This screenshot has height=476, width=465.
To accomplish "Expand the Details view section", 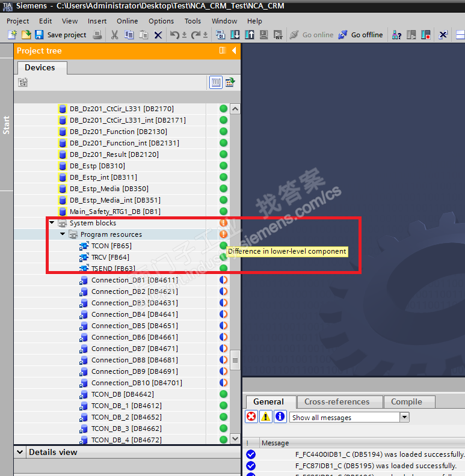I will [20, 452].
